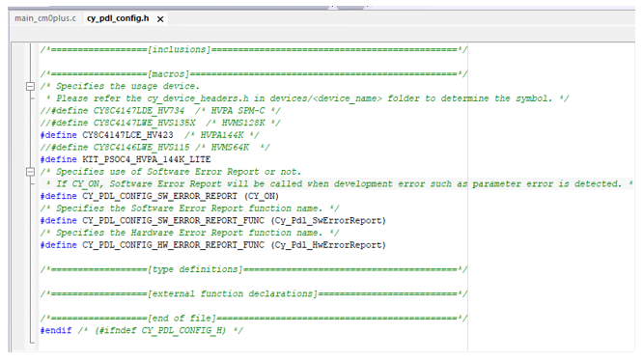644x361 pixels.
Task: Click the KIT_PSOC4_HVPA_144K_LITE define symbol
Action: point(146,159)
